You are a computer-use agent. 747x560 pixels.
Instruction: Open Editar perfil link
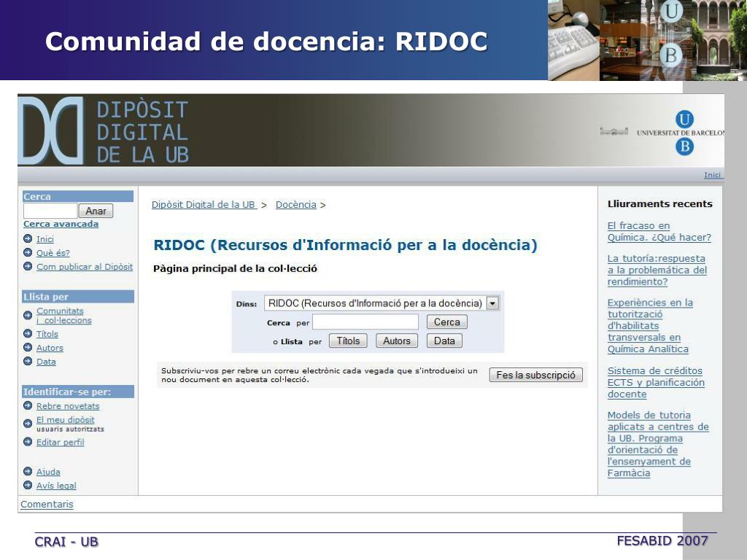point(60,442)
